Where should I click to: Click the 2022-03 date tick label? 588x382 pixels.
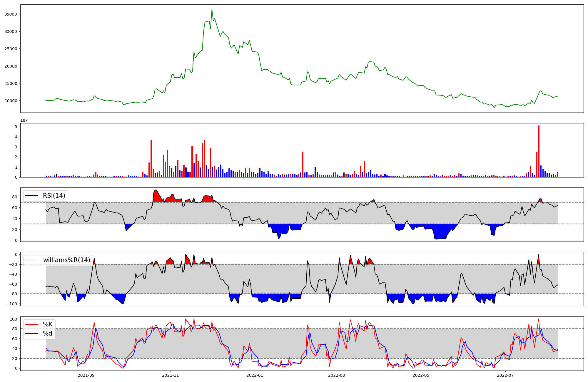tap(336, 375)
